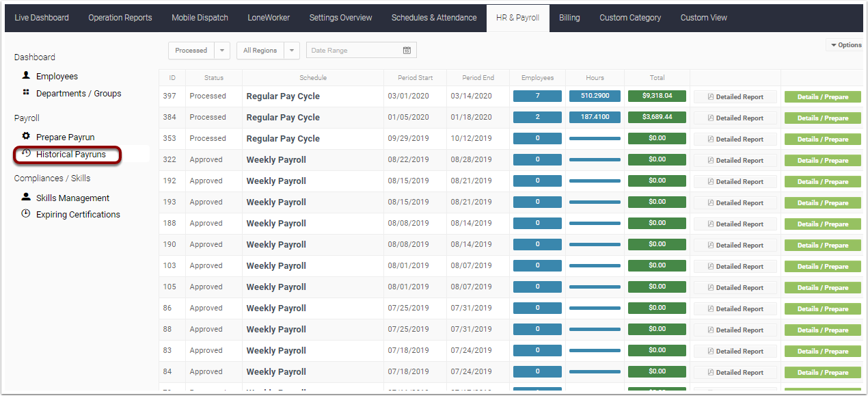Open the Mobile Dispatch section

click(200, 18)
